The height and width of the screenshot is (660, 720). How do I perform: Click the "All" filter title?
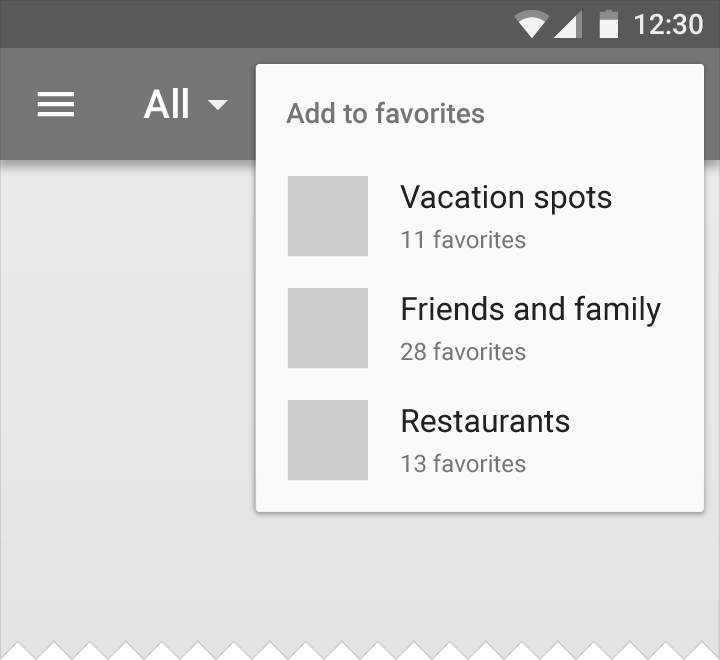166,104
